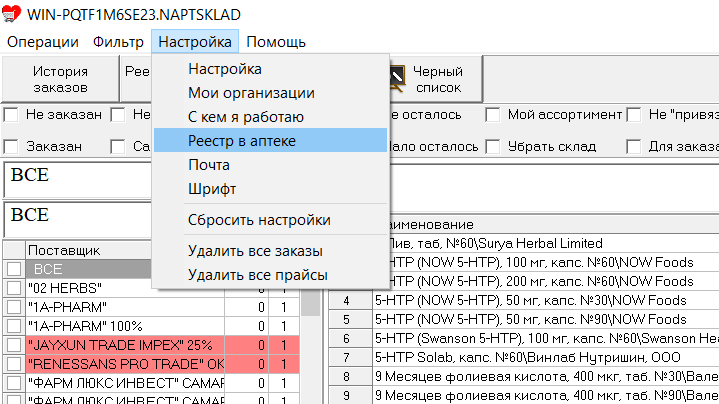Toggle Для заказа checkbox

pos(634,147)
